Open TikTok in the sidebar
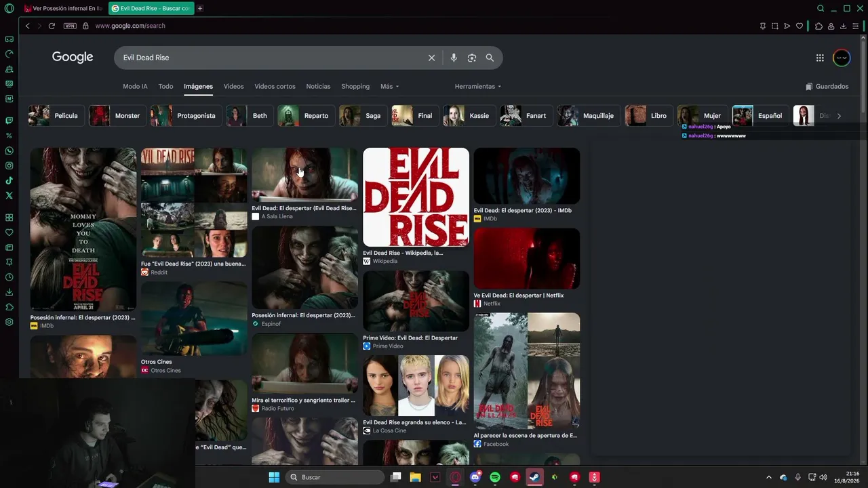Viewport: 868px width, 488px height. pos(9,180)
